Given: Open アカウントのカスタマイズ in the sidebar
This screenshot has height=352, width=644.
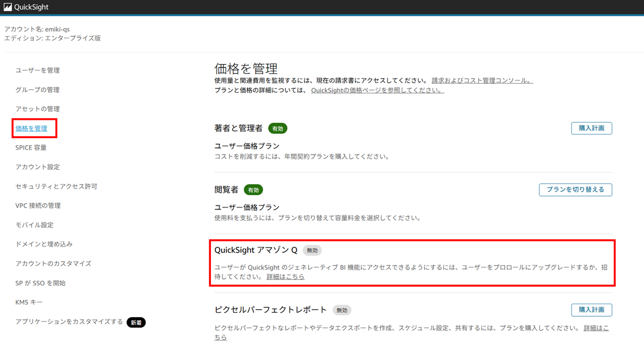Looking at the screenshot, I should [x=53, y=263].
